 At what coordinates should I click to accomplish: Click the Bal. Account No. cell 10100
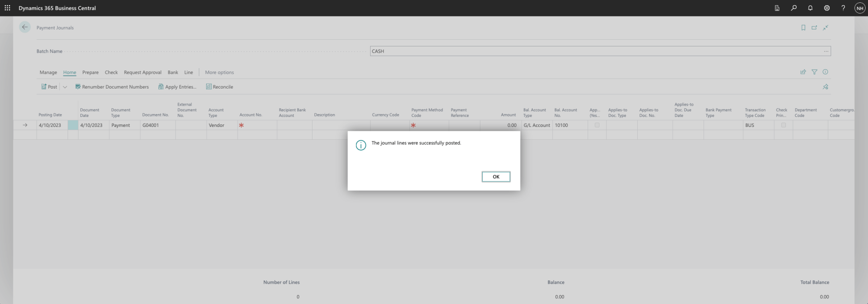[570, 125]
